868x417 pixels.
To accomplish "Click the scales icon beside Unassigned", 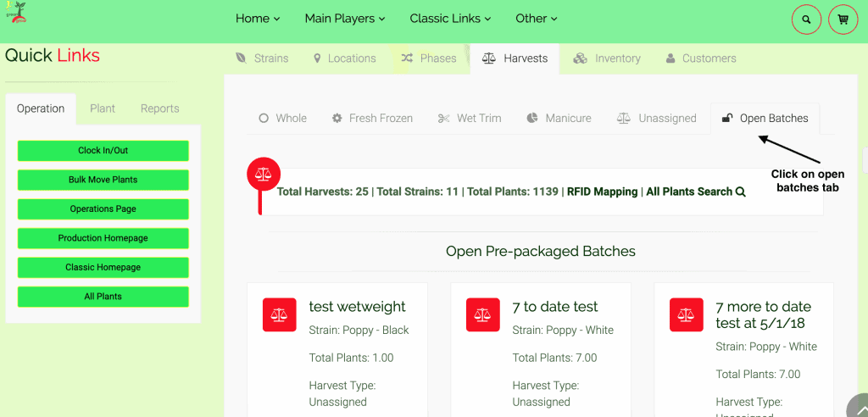I will (624, 118).
